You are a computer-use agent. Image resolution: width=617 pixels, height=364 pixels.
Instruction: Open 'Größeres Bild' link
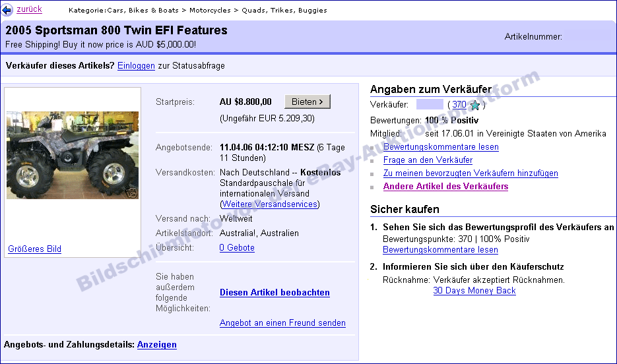click(34, 249)
